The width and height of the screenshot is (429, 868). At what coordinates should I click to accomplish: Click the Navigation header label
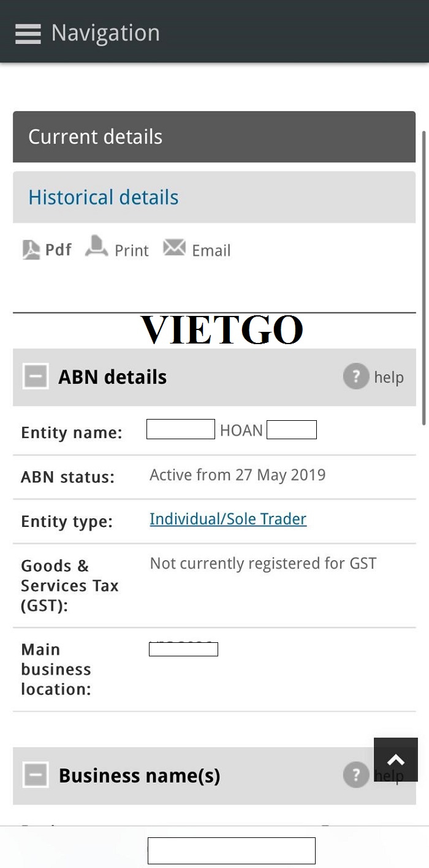click(105, 33)
